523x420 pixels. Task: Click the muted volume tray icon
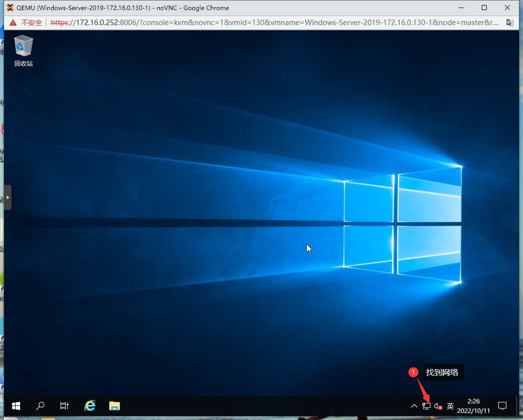(439, 406)
